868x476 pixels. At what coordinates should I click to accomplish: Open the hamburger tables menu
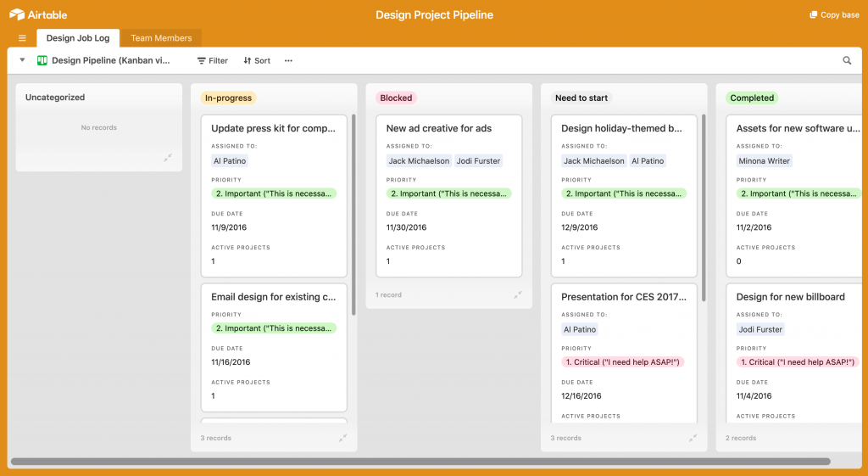[22, 38]
